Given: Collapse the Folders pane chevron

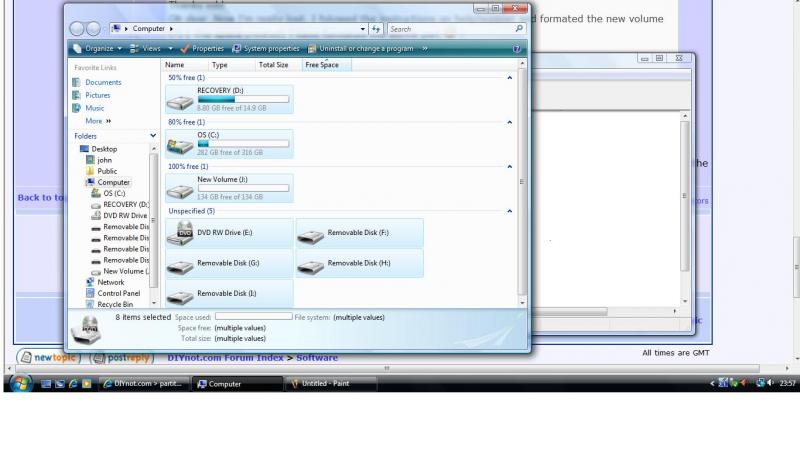Looking at the screenshot, I should pos(153,135).
